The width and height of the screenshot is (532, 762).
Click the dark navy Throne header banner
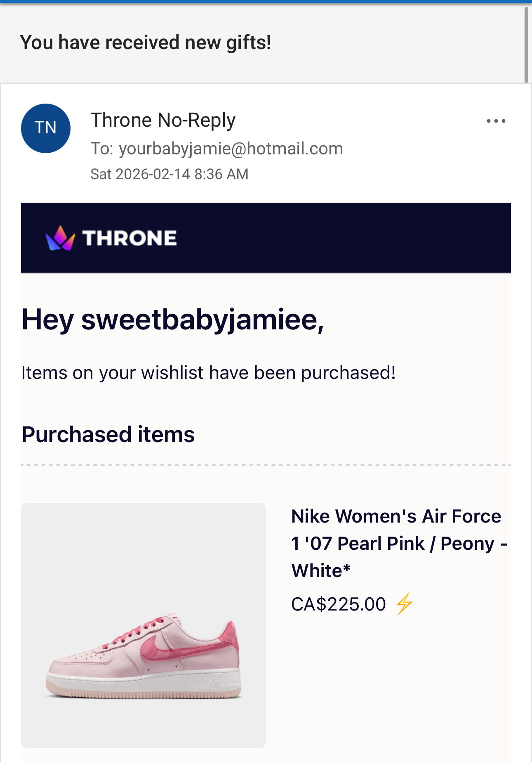[330, 238]
